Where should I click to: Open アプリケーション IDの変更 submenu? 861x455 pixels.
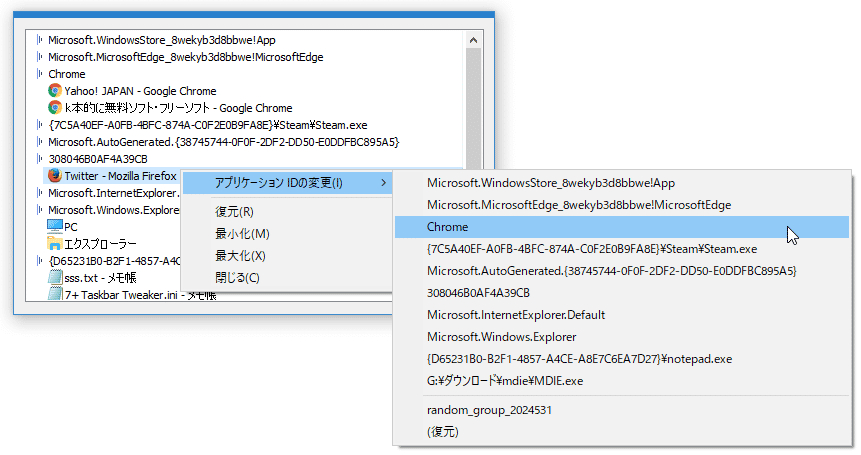[x=287, y=183]
